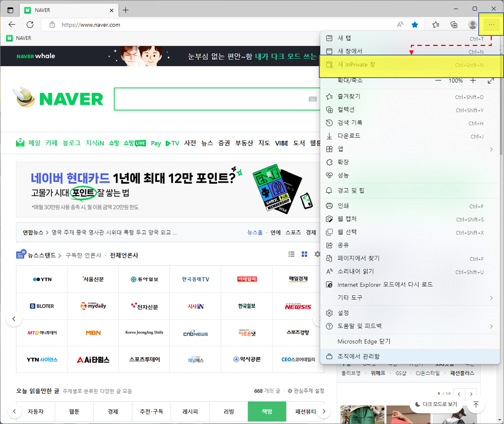504x424 pixels.
Task: Open 즐겨찾기 from the menu
Action: click(410, 96)
